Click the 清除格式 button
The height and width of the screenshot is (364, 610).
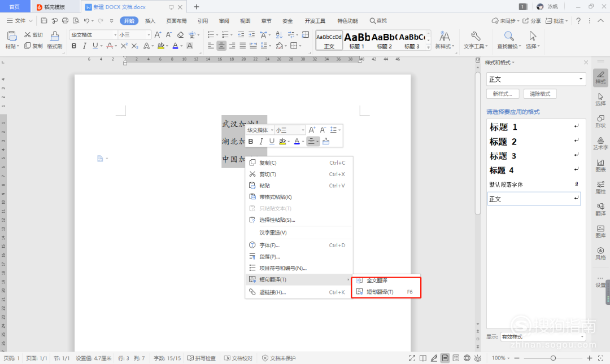pos(540,94)
